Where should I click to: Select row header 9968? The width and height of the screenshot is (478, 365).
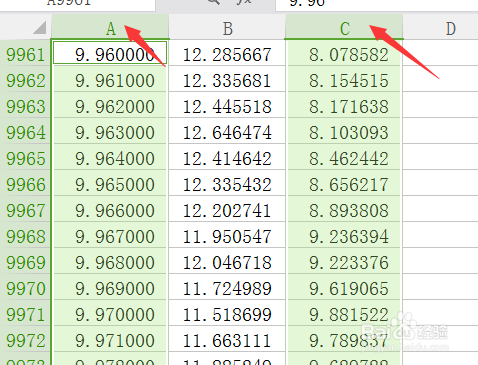[x=25, y=236]
